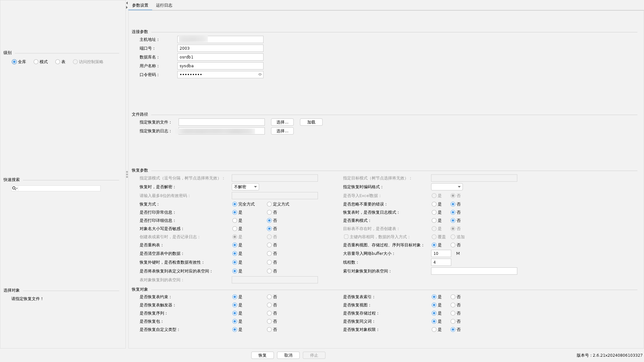
Task: Select the 表 level radio button
Action: point(58,62)
